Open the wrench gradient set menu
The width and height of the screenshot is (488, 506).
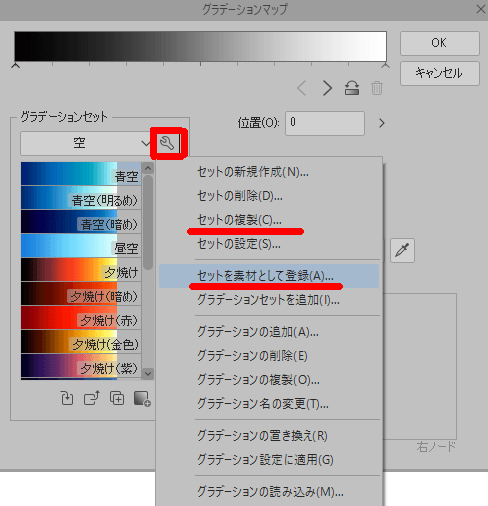point(167,143)
